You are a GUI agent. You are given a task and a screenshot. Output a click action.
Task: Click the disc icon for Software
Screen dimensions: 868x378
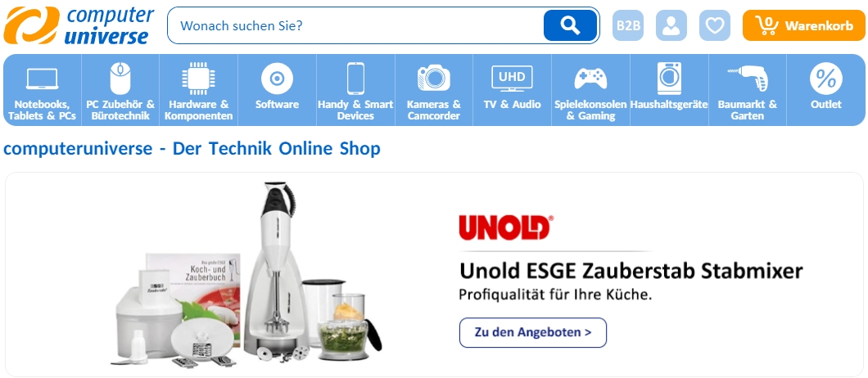277,79
